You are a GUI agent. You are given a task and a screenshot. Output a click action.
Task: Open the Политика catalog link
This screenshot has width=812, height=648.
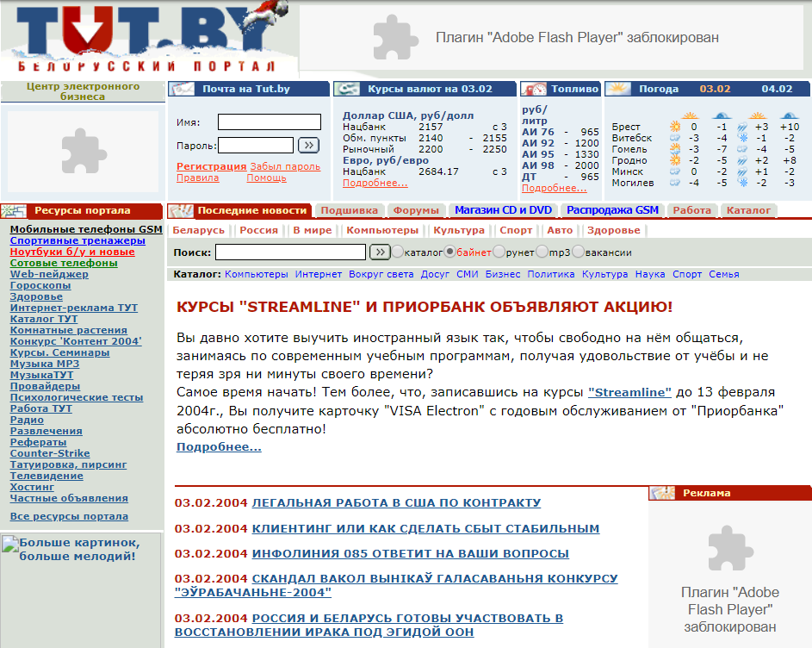(551, 274)
